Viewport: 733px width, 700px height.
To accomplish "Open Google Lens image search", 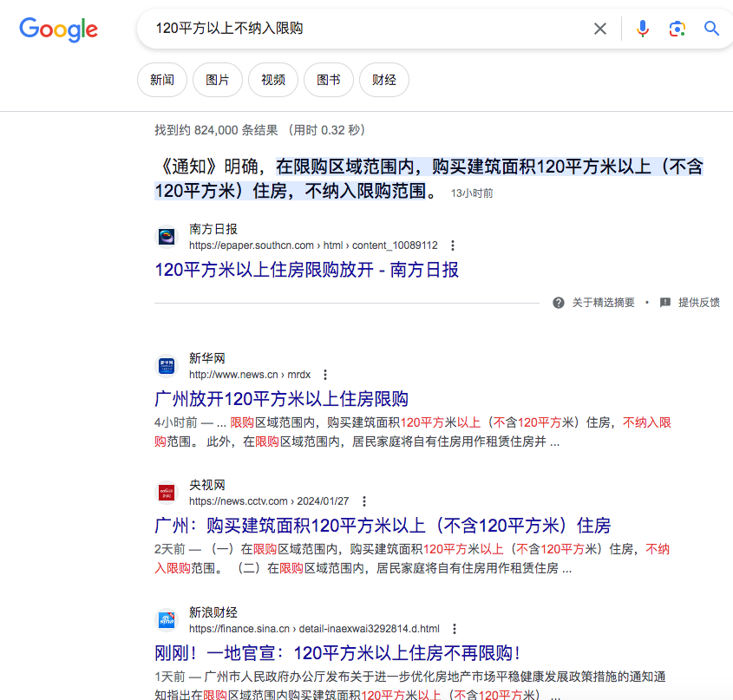I will 677,29.
